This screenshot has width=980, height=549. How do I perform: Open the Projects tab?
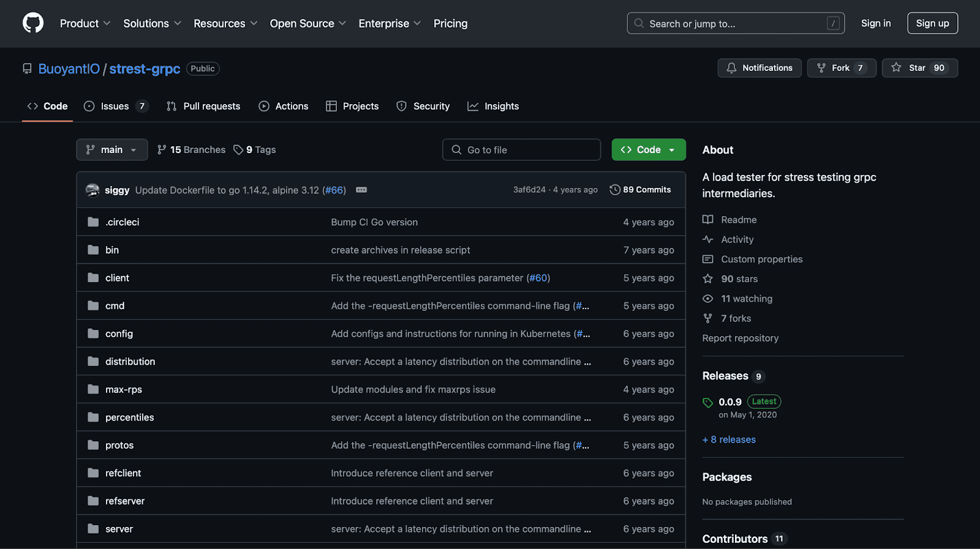[x=352, y=106]
